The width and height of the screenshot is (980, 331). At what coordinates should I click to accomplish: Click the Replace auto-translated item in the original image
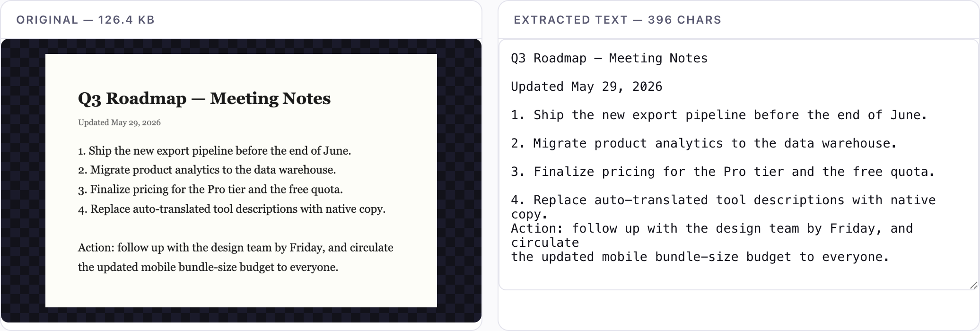(232, 209)
